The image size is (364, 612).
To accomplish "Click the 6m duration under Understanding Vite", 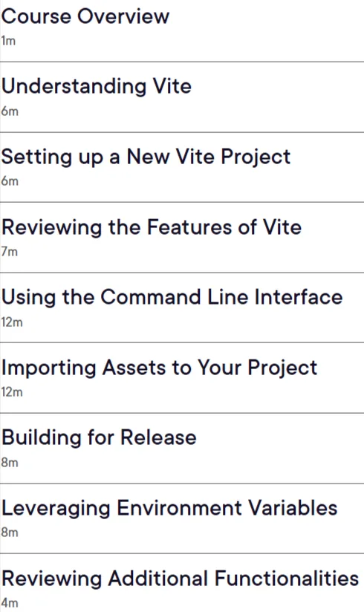I will pyautogui.click(x=10, y=111).
